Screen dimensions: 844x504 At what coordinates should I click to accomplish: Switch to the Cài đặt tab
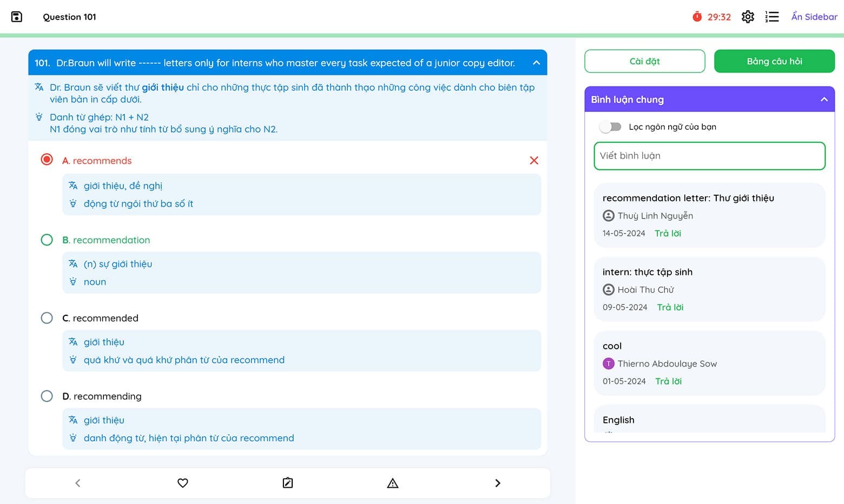click(x=644, y=61)
